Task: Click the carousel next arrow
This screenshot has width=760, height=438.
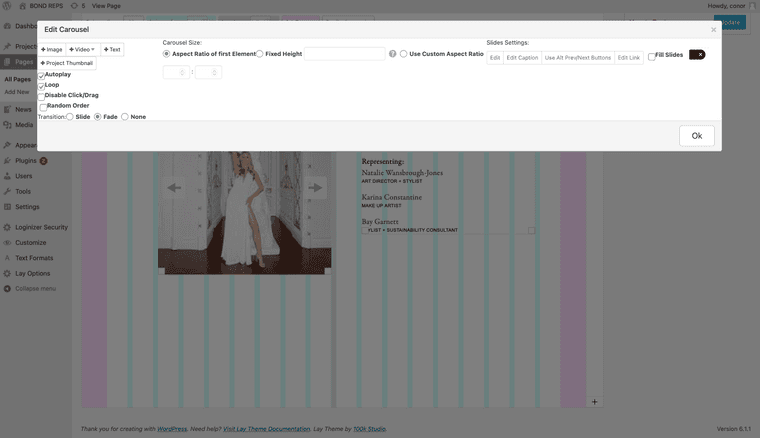Action: point(315,187)
